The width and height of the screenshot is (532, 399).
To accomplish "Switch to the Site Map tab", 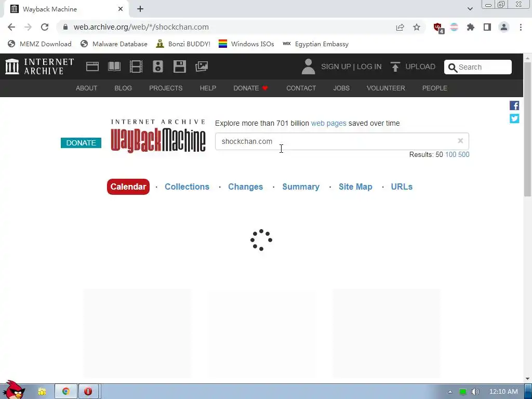I will [355, 187].
